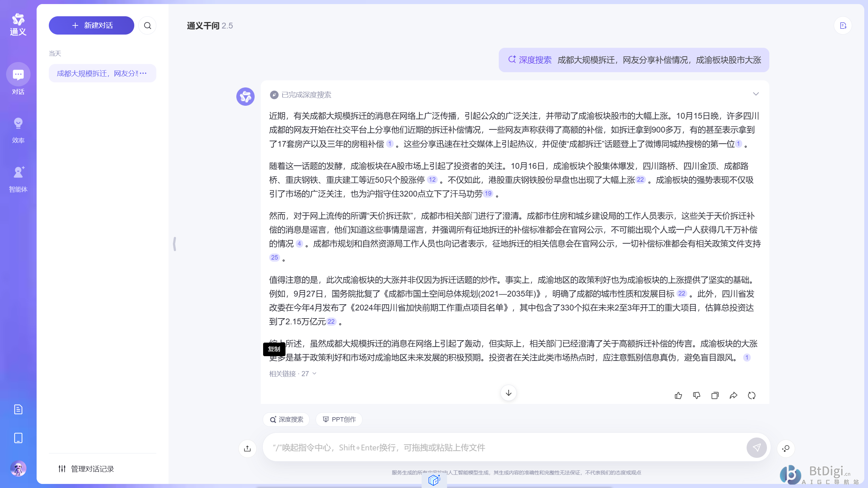This screenshot has width=868, height=488.
Task: Open the 对话 chat section
Action: (x=18, y=79)
